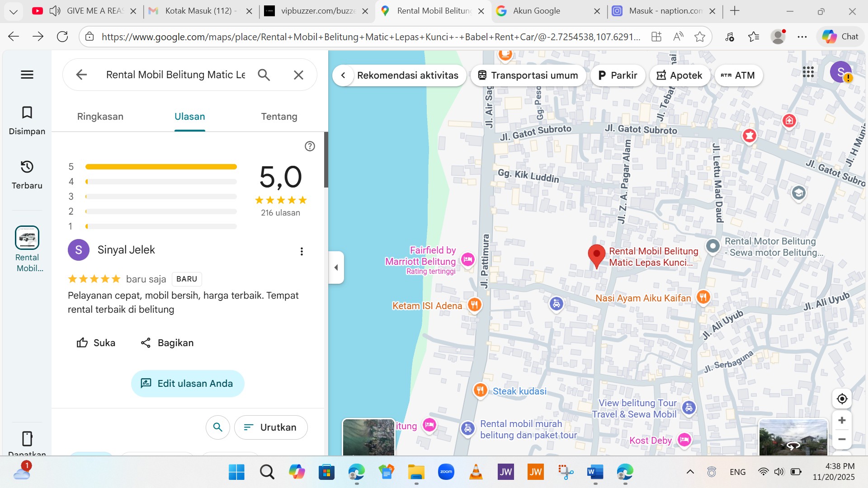
Task: Select the Parkir filter chip
Action: click(618, 75)
